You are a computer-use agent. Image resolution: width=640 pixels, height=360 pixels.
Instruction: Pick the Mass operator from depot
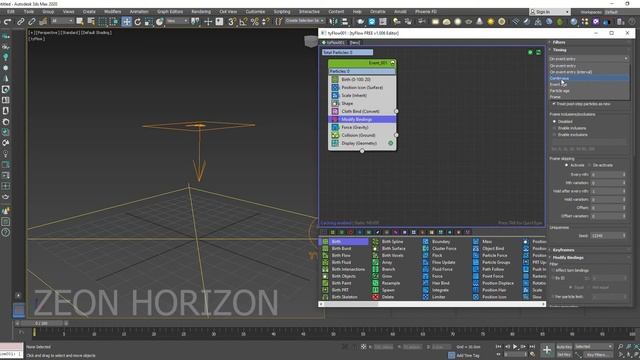487,242
